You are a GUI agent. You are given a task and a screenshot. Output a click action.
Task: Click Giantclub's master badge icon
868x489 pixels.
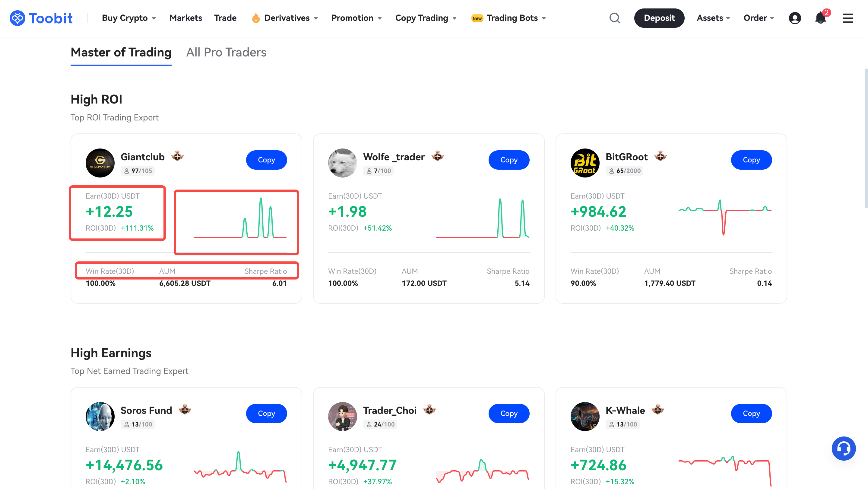[177, 156]
